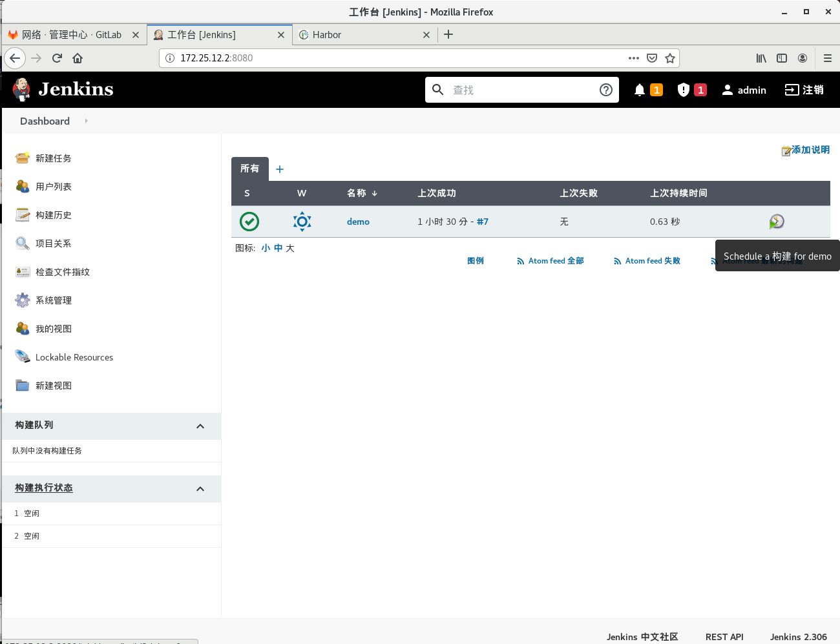Open REST API footer link
Viewport: 840px width, 644px height.
click(724, 637)
